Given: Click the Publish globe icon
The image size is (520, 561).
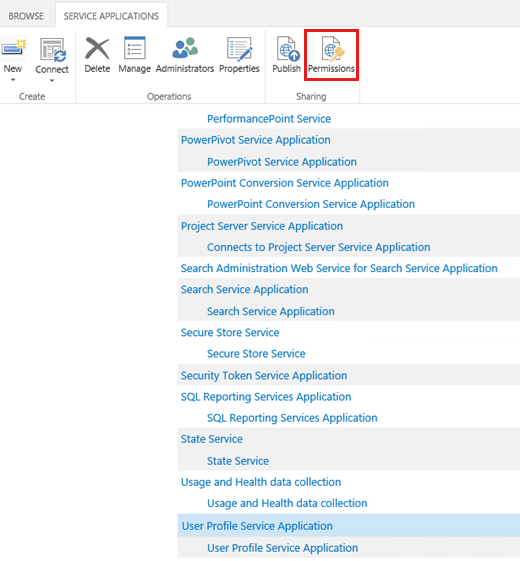Looking at the screenshot, I should (287, 49).
